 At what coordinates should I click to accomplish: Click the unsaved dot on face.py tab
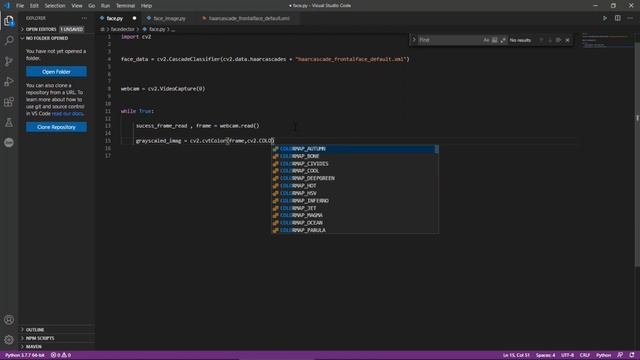coord(134,18)
